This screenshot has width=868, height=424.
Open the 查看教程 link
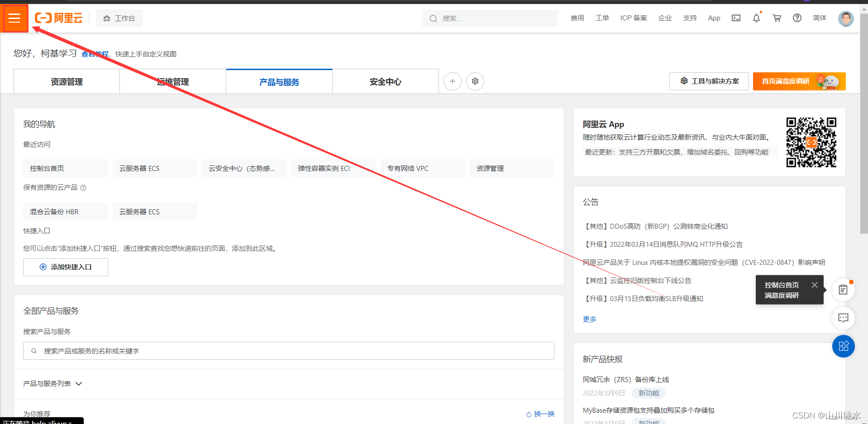click(95, 54)
